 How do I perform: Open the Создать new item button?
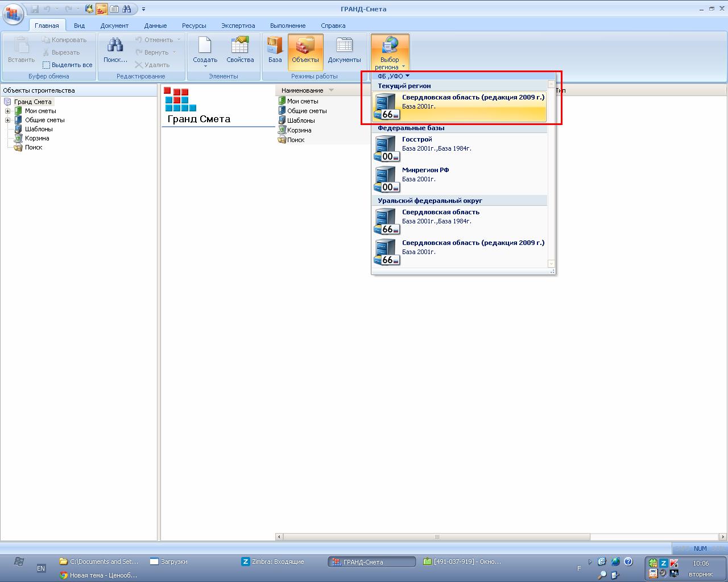click(x=205, y=51)
